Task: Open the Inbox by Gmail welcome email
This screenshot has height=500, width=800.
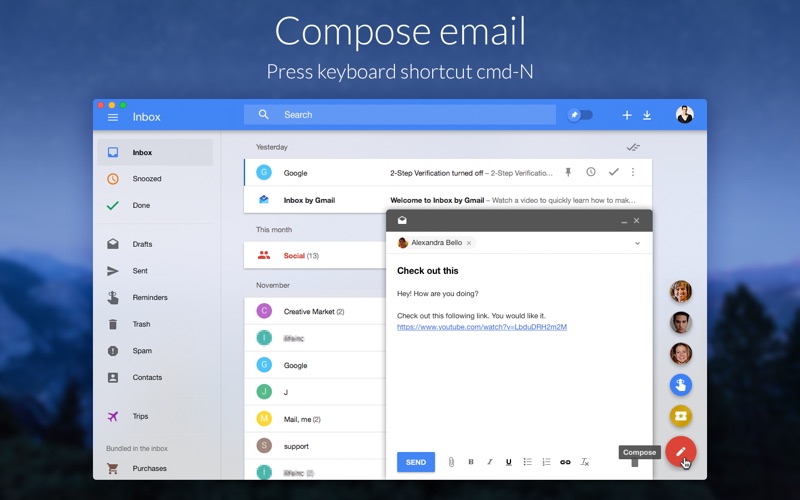Action: click(448, 200)
